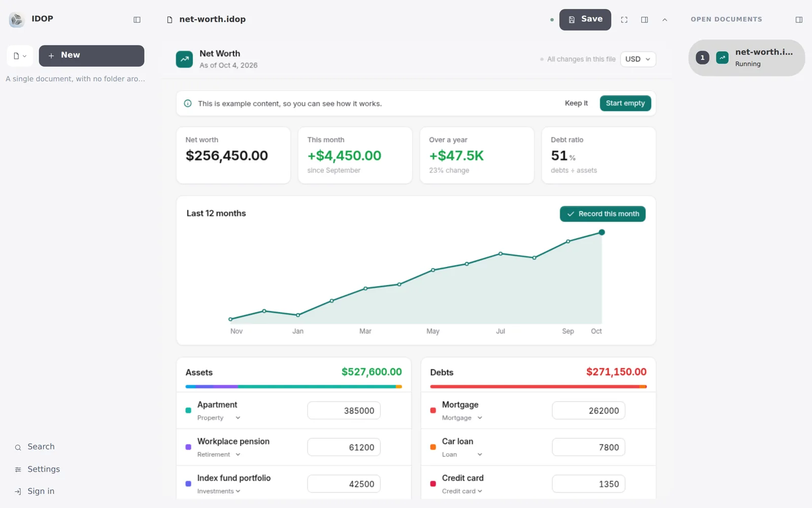The width and height of the screenshot is (812, 508).
Task: Click the Oct data point on chart
Action: pos(601,232)
